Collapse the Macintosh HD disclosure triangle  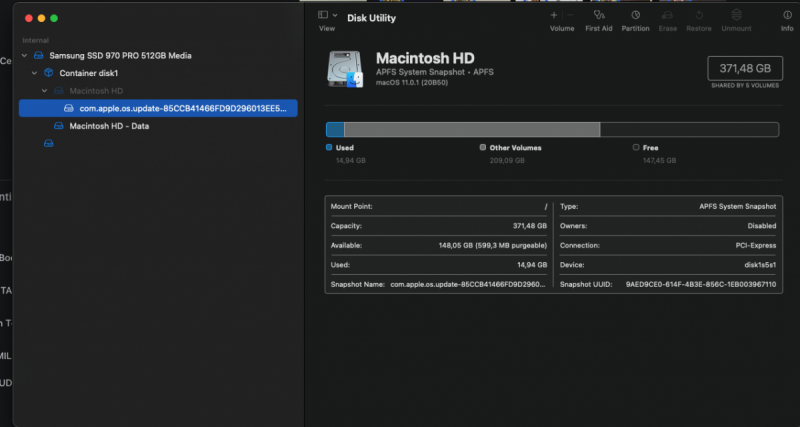(45, 91)
